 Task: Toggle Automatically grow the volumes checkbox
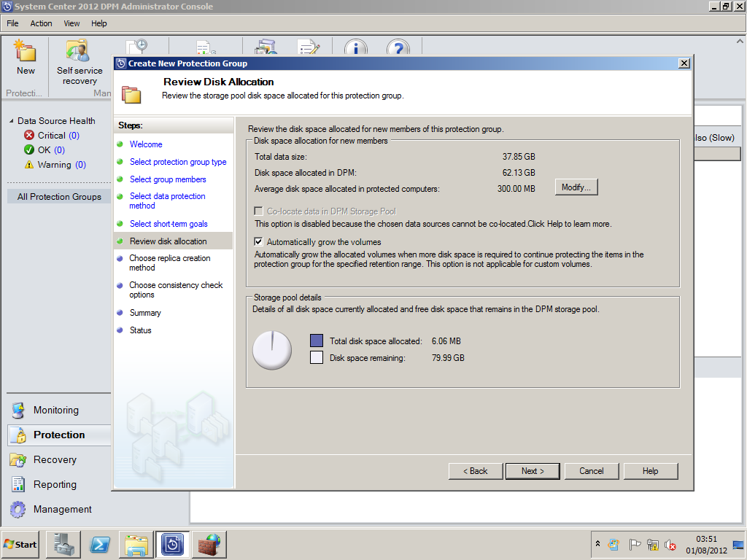coord(259,241)
